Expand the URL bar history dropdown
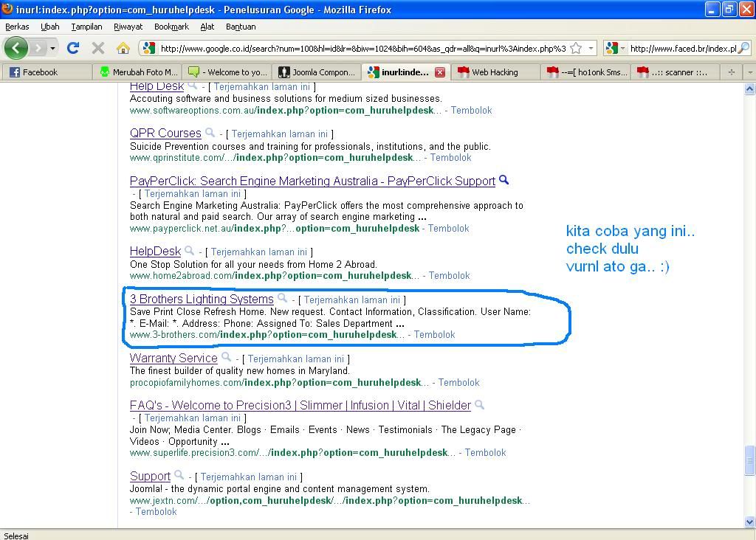This screenshot has width=756, height=540. pyautogui.click(x=591, y=49)
